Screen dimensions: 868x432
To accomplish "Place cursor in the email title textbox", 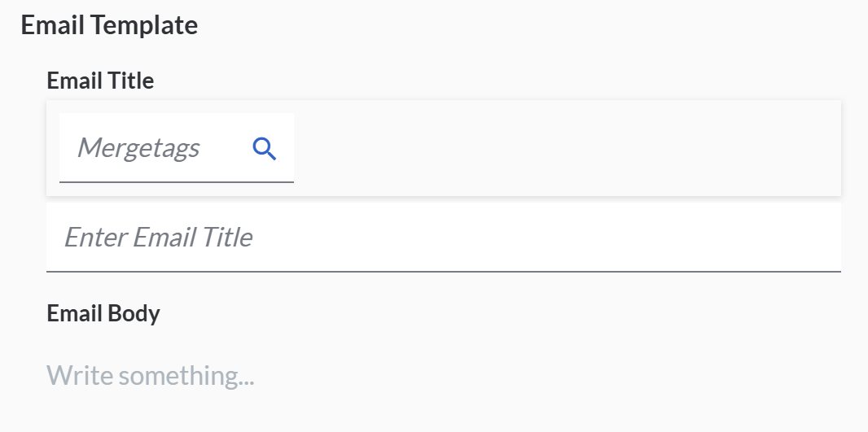I will click(489, 238).
